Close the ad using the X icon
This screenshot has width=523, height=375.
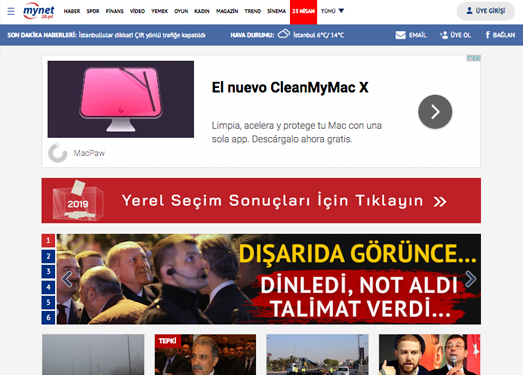[478, 58]
